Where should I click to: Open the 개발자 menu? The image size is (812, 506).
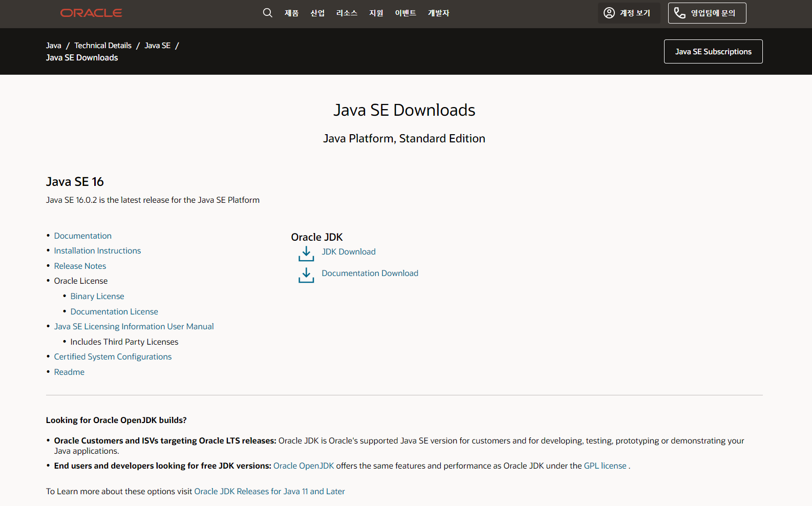pyautogui.click(x=439, y=13)
